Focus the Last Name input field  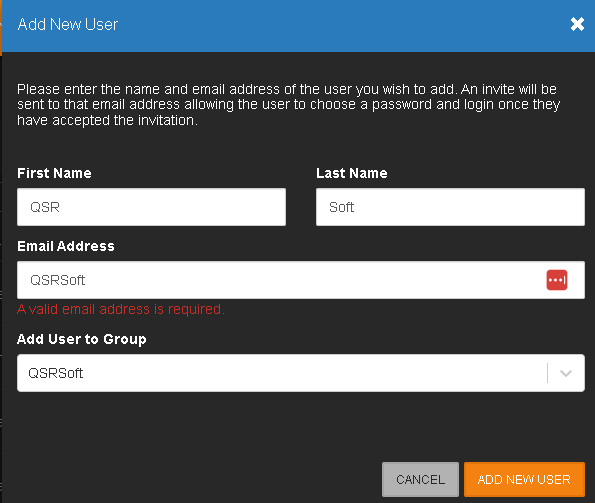point(450,207)
